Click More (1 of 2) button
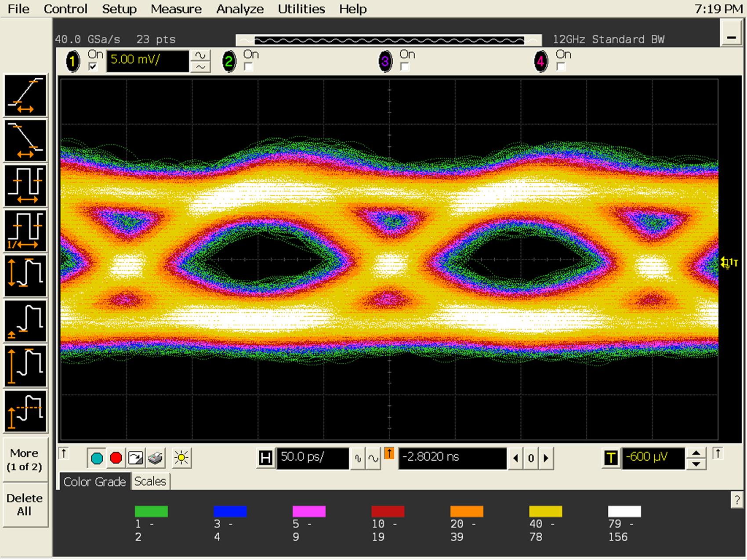The height and width of the screenshot is (560, 747). click(24, 459)
